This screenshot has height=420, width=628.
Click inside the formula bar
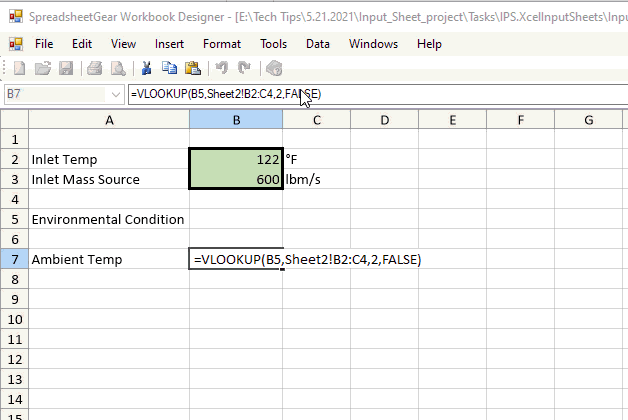450,94
